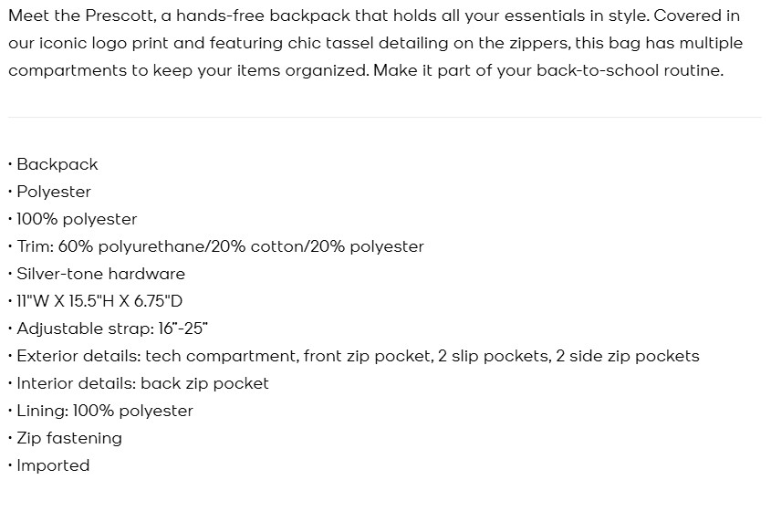The image size is (771, 532).
Task: Click the "Interior details: back zip pocket" line
Action: tap(142, 383)
